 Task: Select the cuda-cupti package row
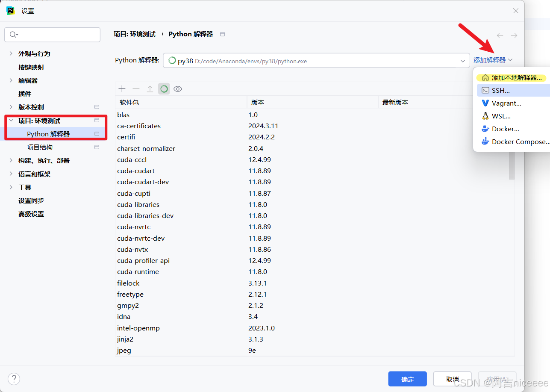(x=312, y=193)
